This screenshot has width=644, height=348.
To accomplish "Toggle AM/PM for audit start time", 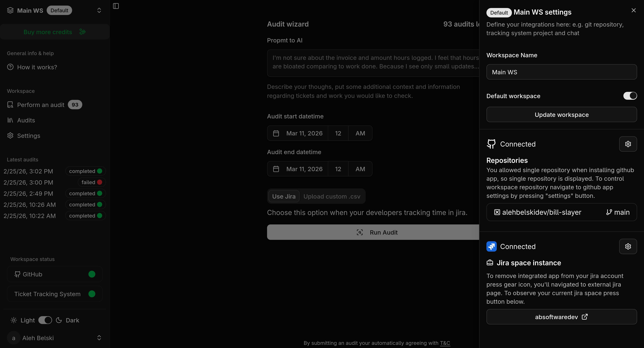I will pos(360,133).
